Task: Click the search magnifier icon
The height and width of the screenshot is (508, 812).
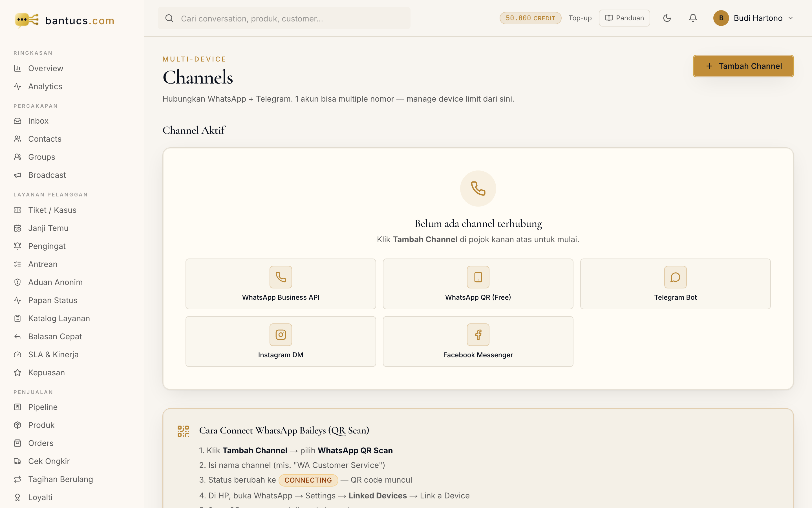Action: point(169,18)
